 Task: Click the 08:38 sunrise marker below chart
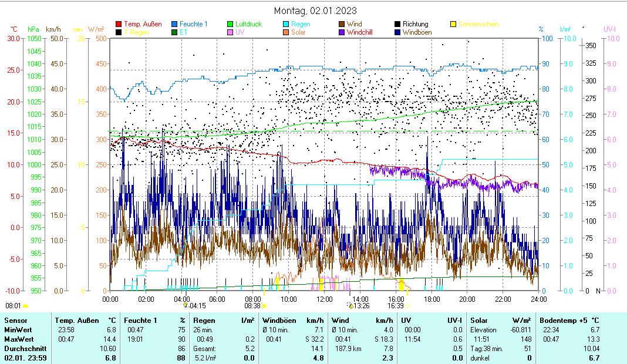click(253, 306)
